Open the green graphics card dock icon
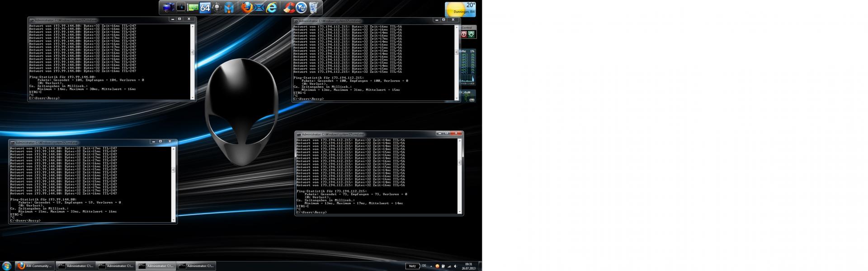Image resolution: width=868 pixels, height=271 pixels. pos(193,8)
